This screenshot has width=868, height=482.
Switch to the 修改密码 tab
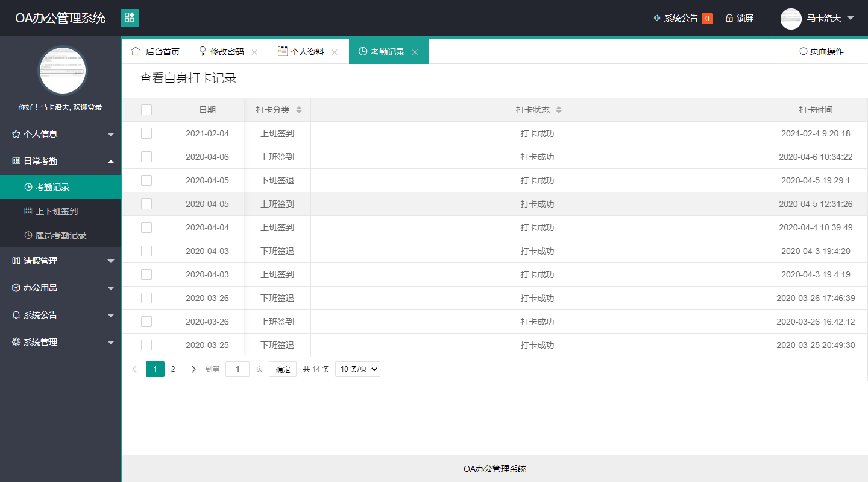pos(226,51)
